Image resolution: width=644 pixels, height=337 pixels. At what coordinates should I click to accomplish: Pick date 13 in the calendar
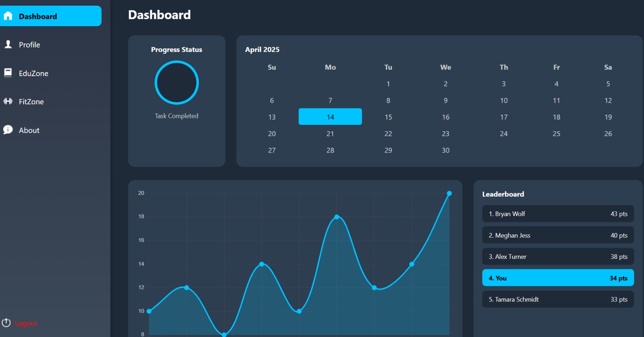(x=272, y=117)
